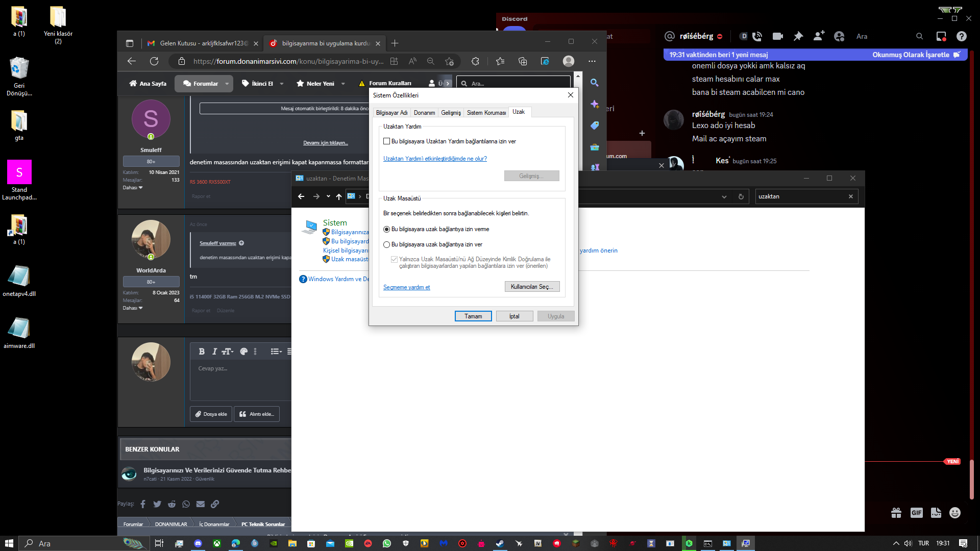Screen dimensions: 980x551
Task: Click Discord message scrollbar
Action: click(972, 480)
